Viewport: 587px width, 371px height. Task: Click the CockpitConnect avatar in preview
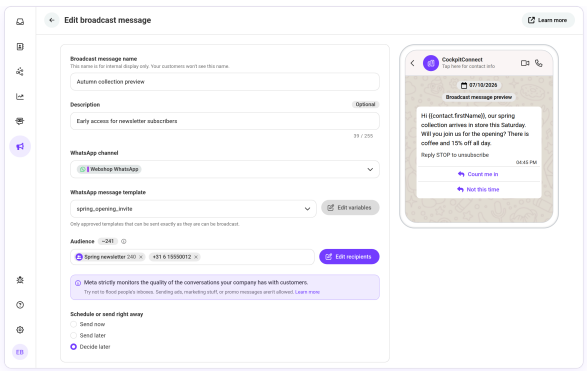tap(431, 63)
